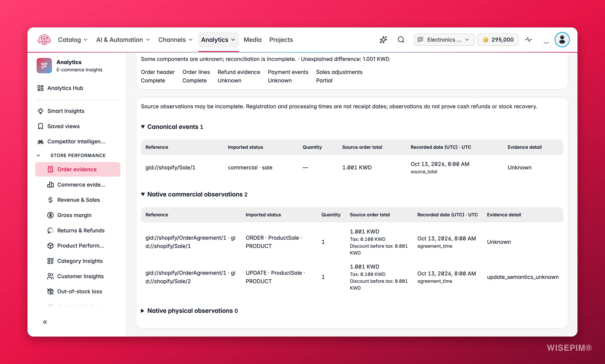Collapse the sidebar with double-chevron icon
Viewport: 605px width, 364px height.
pyautogui.click(x=45, y=322)
